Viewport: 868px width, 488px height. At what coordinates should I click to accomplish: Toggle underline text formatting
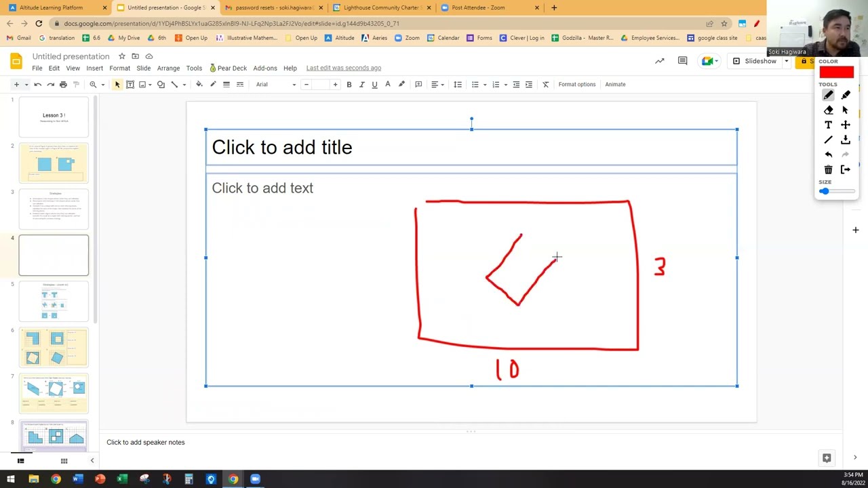(x=374, y=85)
